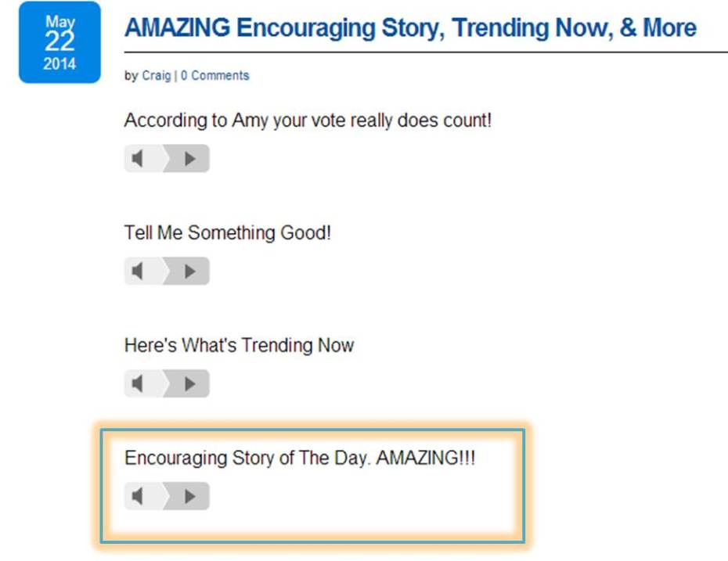Click speaker icon under "Tell Me Something Good!"
The width and height of the screenshot is (728, 561).
[x=139, y=272]
